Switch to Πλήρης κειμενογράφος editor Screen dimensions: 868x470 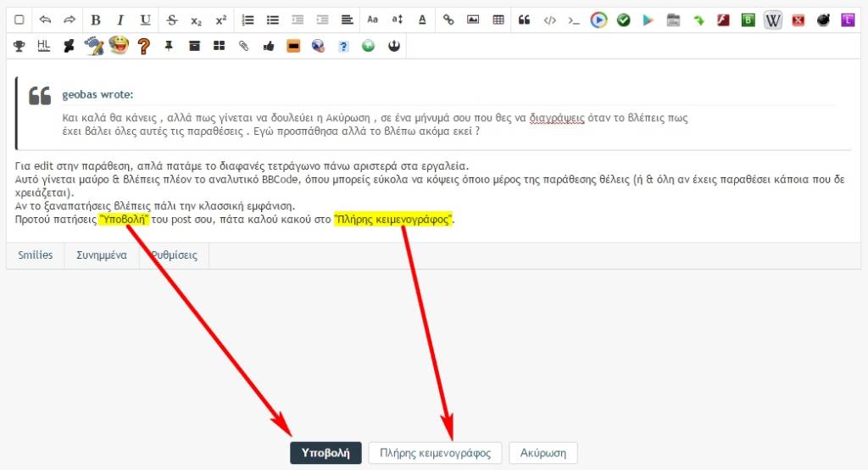coord(435,453)
